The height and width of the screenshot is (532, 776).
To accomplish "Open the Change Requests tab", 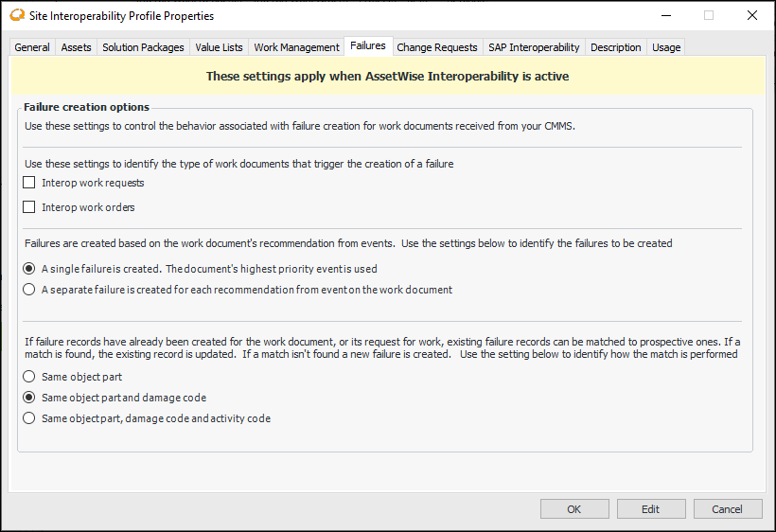I will [436, 47].
